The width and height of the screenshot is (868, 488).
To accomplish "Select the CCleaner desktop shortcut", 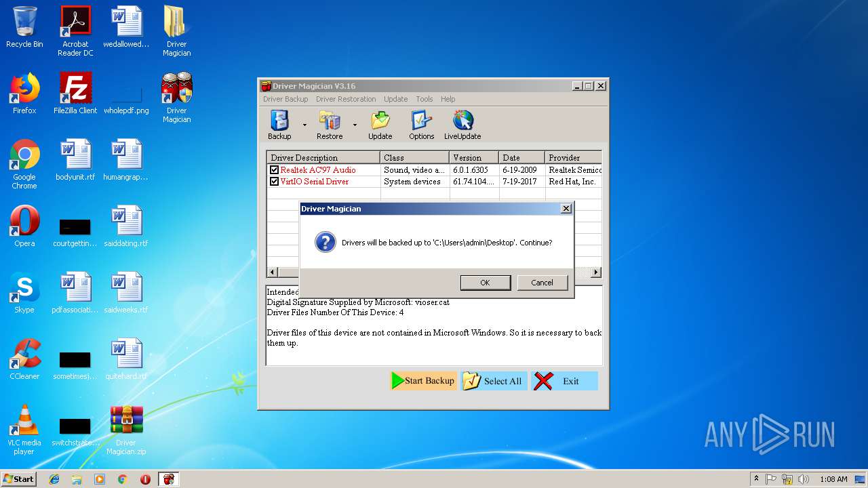I will coord(24,359).
